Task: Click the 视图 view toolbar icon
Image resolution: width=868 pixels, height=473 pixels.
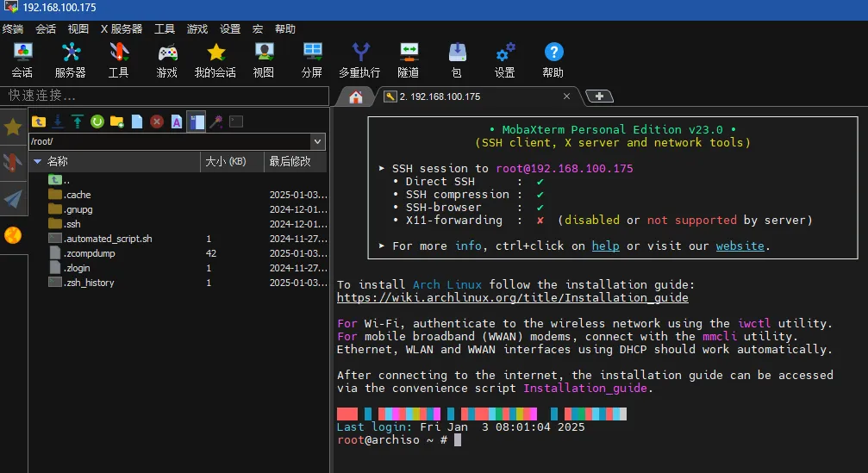Action: pos(264,59)
